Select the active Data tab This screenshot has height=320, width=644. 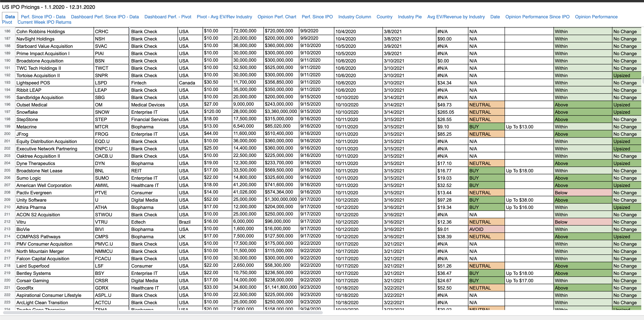(10, 17)
